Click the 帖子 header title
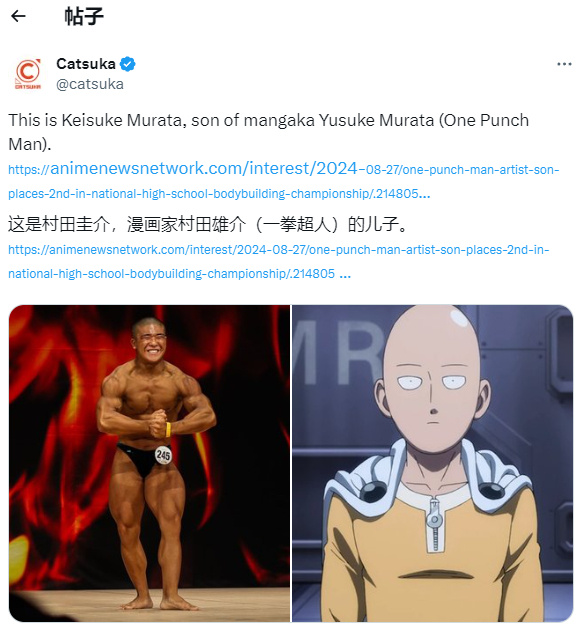The width and height of the screenshot is (585, 629). 84,16
